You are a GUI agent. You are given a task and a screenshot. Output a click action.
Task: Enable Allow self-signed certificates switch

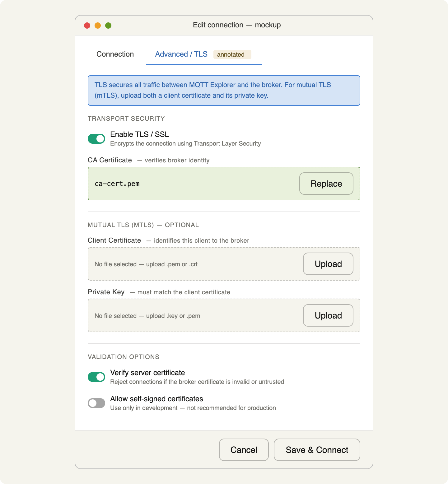pos(96,403)
